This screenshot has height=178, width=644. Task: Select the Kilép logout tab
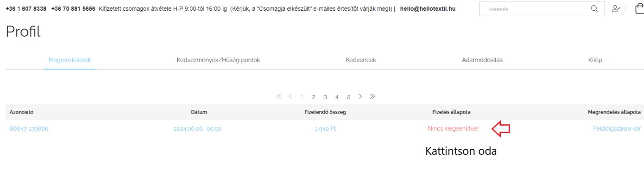(595, 60)
